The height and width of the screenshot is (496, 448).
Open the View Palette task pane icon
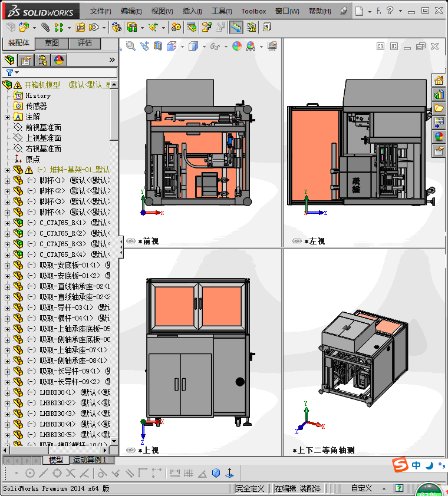[439, 122]
